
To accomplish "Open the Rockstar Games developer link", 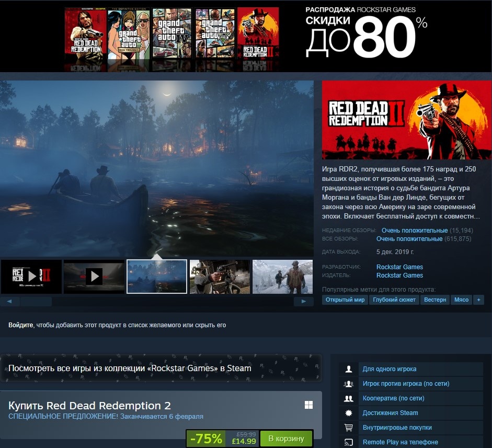I will click(399, 267).
